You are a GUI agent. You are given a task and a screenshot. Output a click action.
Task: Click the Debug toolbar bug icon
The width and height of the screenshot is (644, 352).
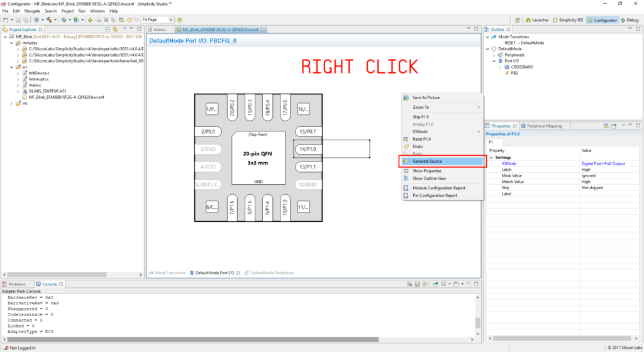62,20
